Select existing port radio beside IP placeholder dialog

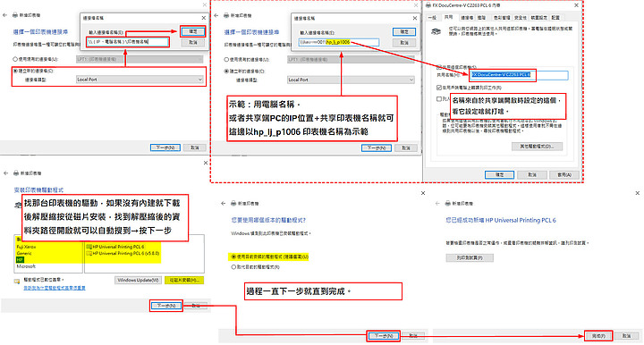pos(15,59)
